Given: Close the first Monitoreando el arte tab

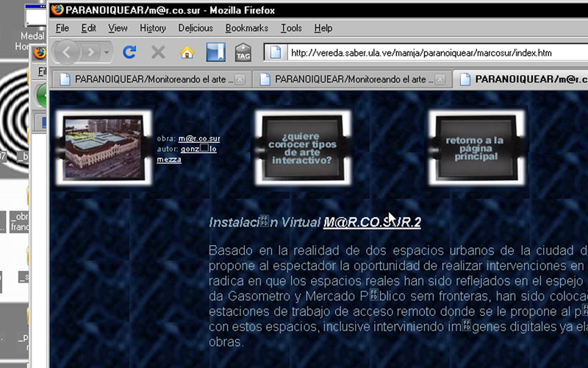Looking at the screenshot, I should click(x=240, y=79).
